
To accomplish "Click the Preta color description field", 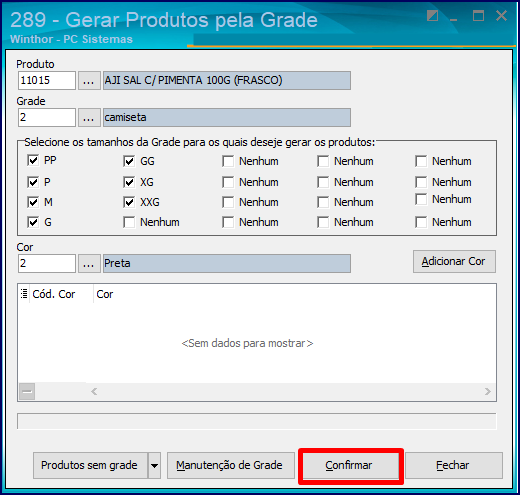I will [x=227, y=264].
